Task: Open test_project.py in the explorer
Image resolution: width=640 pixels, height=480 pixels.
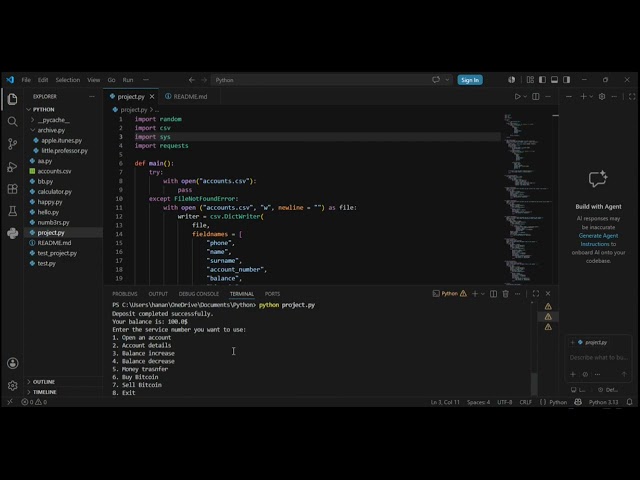Action: 57,253
